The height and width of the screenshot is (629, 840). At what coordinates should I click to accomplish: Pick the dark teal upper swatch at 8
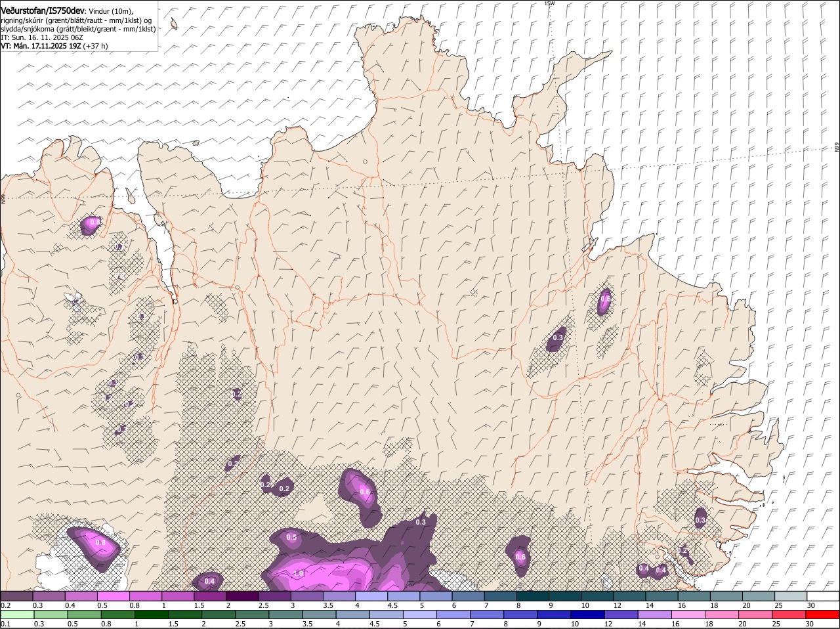pyautogui.click(x=533, y=596)
